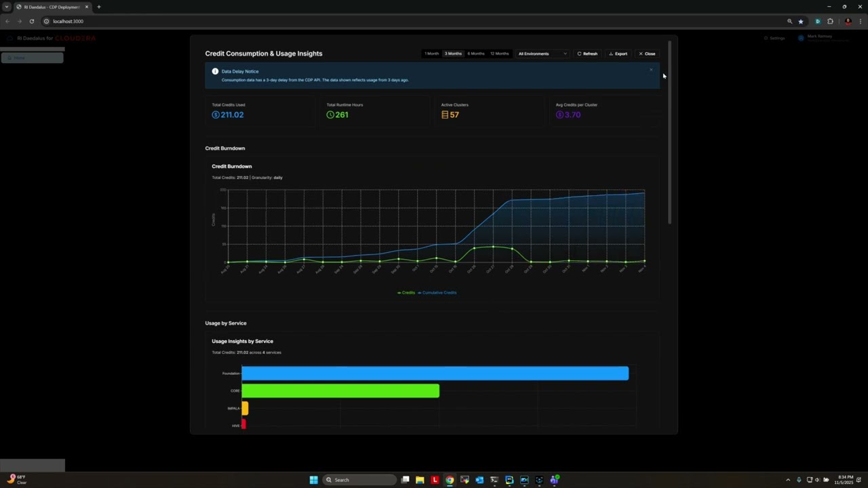Select the 1 Month time range
Image resolution: width=868 pixels, height=488 pixels.
pyautogui.click(x=431, y=54)
